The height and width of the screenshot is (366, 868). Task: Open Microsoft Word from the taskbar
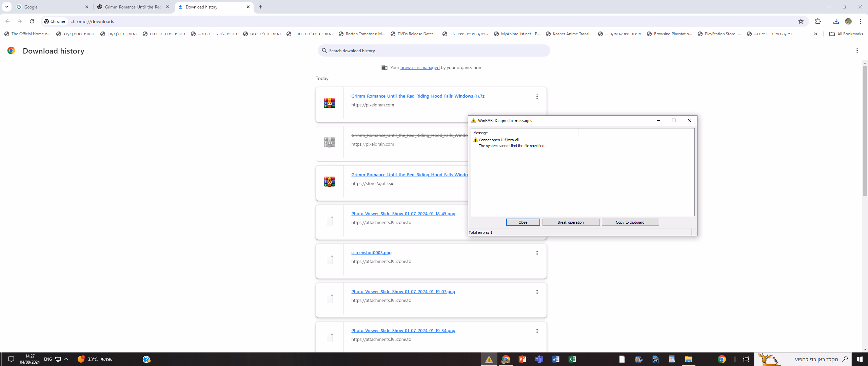555,359
